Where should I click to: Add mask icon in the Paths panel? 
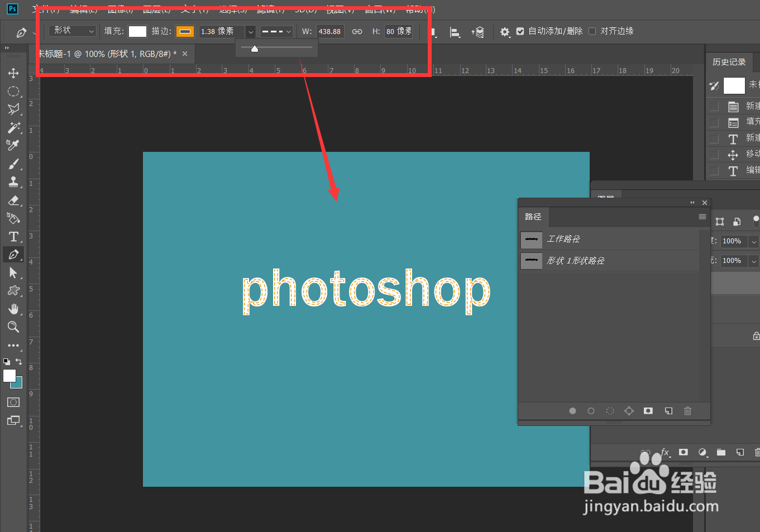(648, 411)
